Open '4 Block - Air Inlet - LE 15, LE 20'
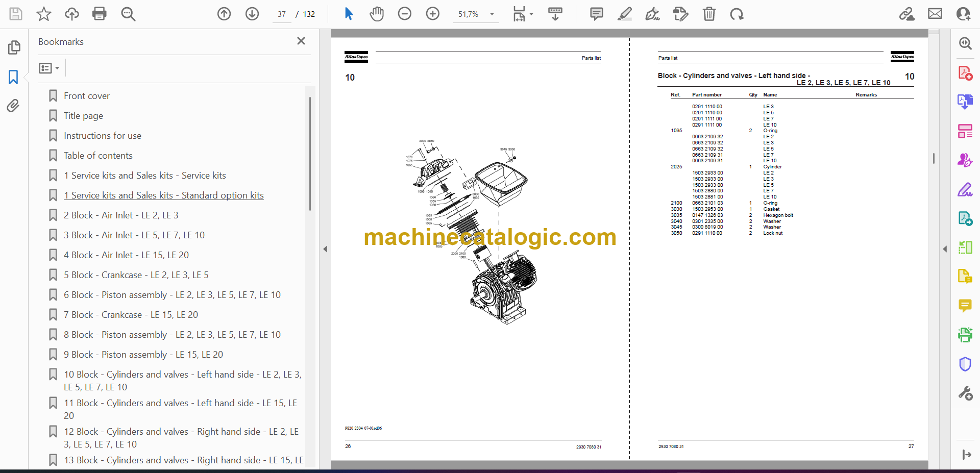 (126, 255)
